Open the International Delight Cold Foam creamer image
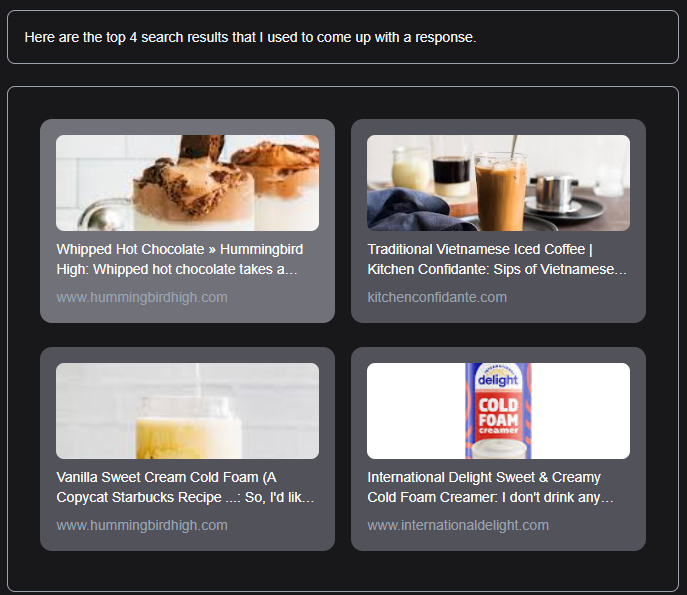 point(499,411)
